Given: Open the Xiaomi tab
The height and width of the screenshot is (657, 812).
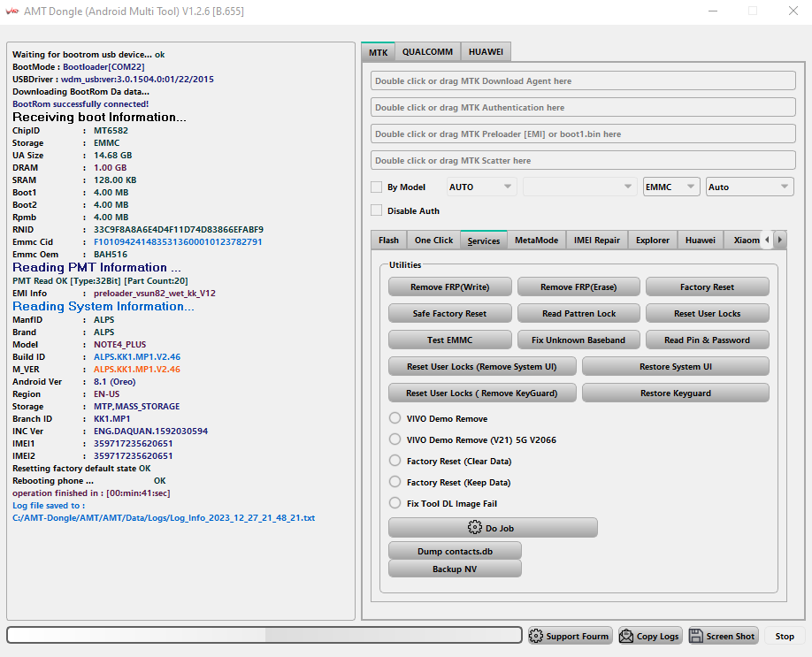Looking at the screenshot, I should (x=744, y=241).
